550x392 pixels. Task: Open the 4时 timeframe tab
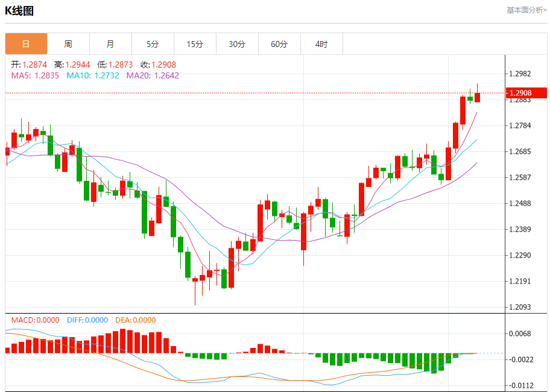point(321,44)
